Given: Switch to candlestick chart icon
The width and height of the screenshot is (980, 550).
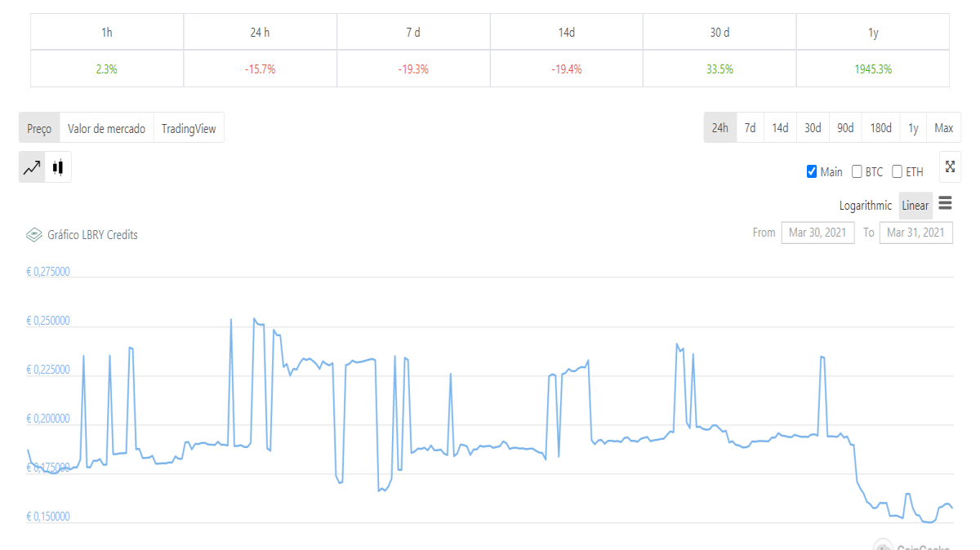Looking at the screenshot, I should 58,168.
